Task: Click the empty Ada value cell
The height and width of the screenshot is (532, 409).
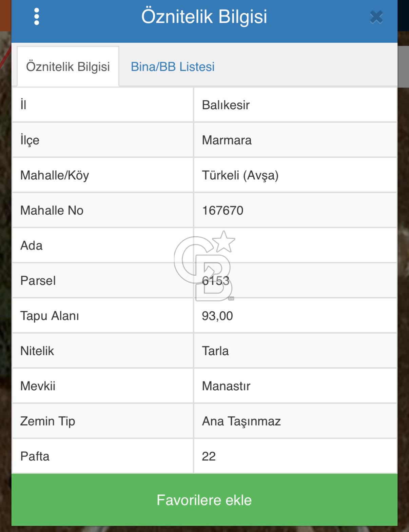Action: [x=295, y=245]
